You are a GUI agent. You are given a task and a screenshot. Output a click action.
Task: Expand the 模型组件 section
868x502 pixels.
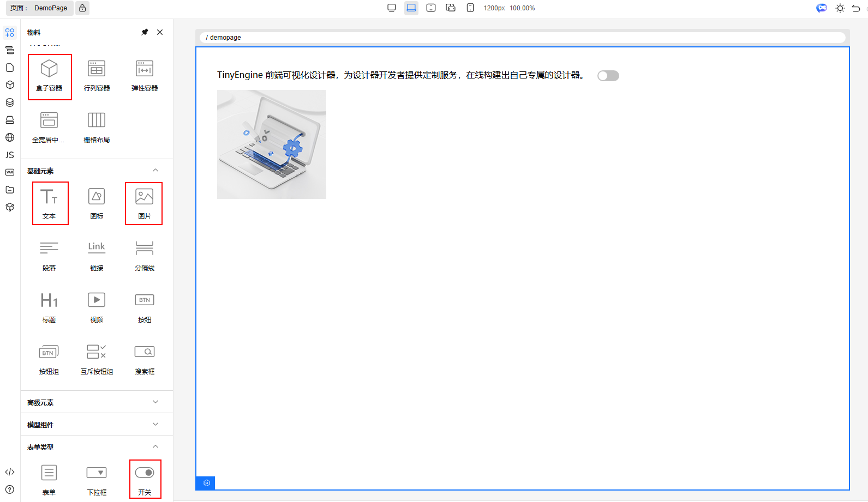pos(155,425)
